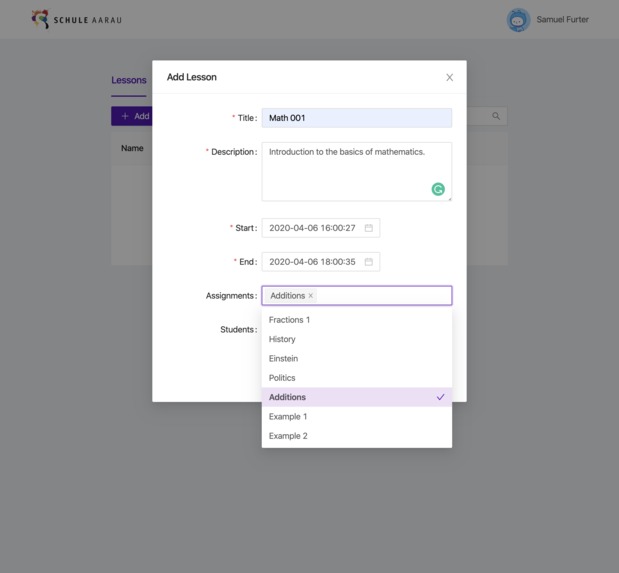Click the Name column header
Viewport: 619px width, 573px height.
(x=132, y=148)
